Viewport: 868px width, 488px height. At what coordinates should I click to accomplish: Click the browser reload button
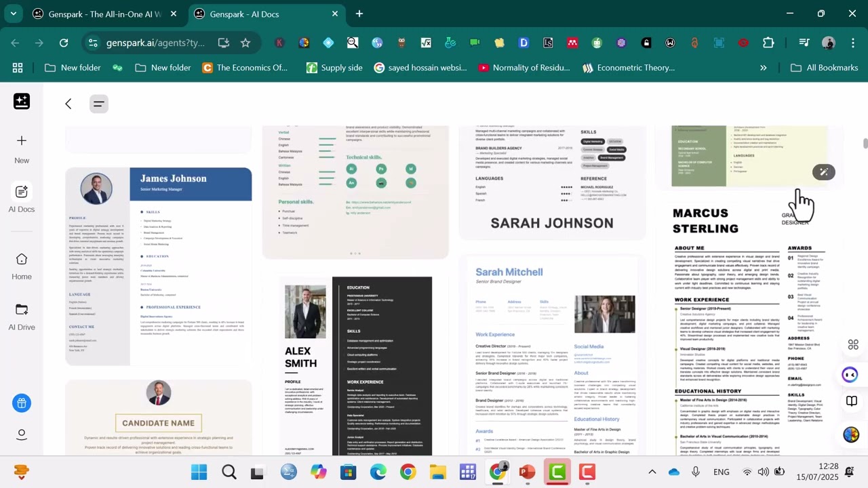click(64, 43)
